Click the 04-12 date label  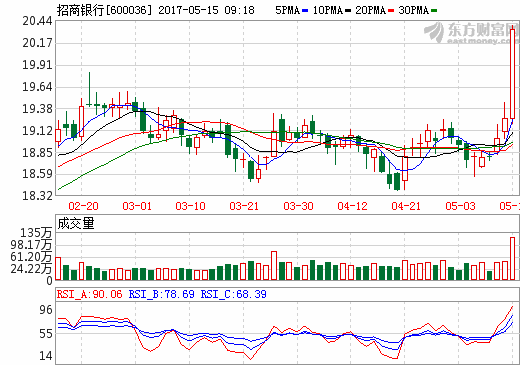pyautogui.click(x=352, y=206)
